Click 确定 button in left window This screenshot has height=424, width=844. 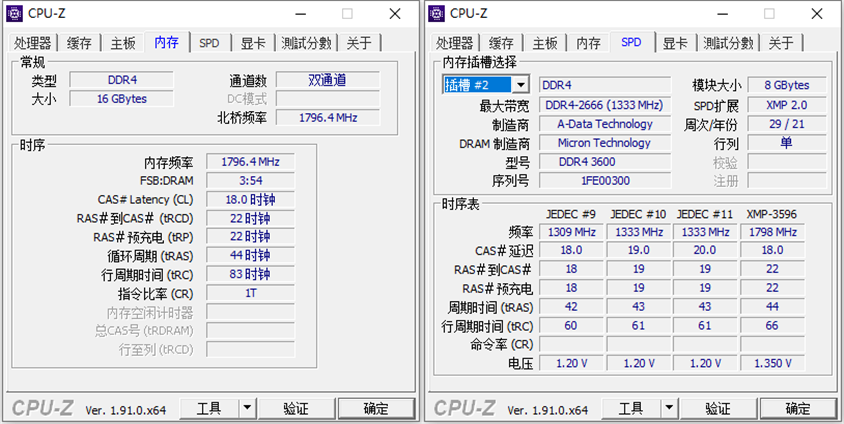pyautogui.click(x=376, y=409)
